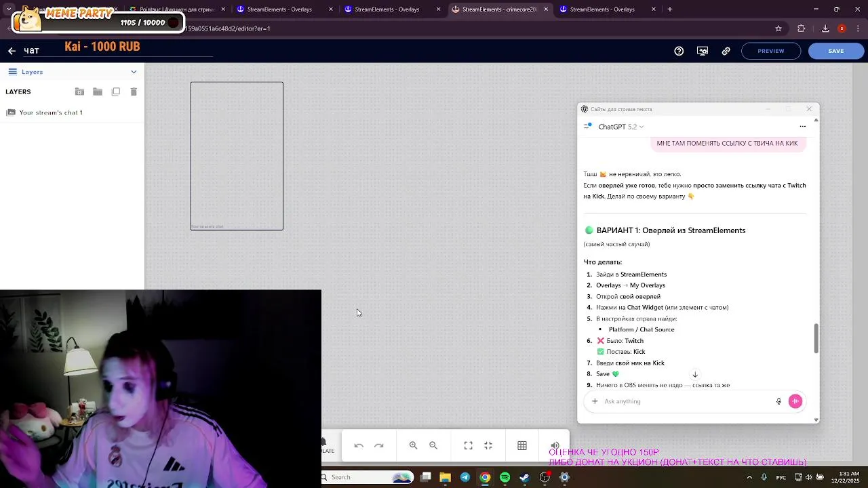This screenshot has width=868, height=488.
Task: Close the ChatGPT popup window
Action: click(809, 108)
